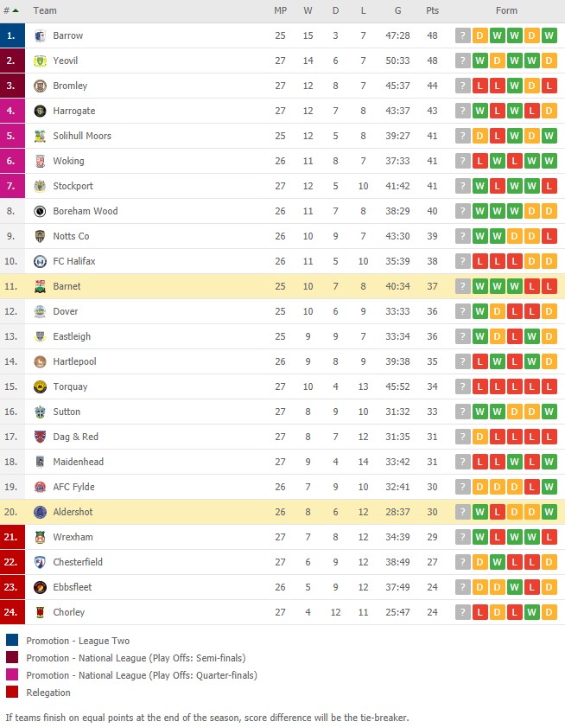Open the Aldershot team link
565x728 pixels.
(73, 512)
